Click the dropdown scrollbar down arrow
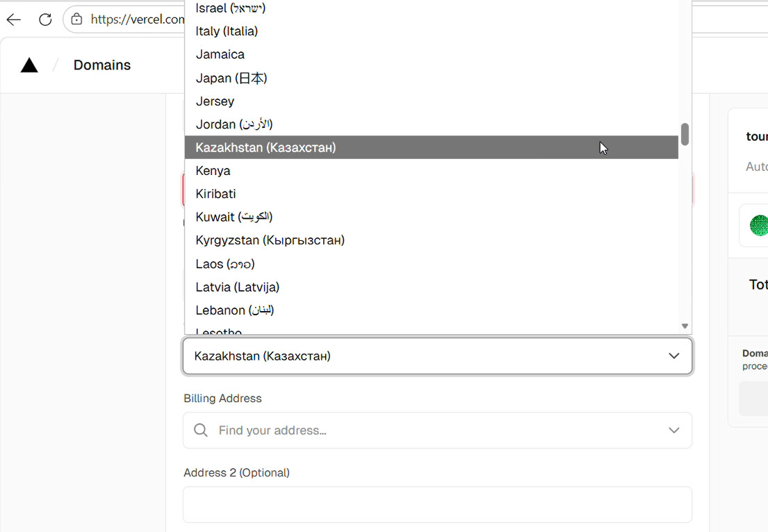Image resolution: width=768 pixels, height=532 pixels. [x=685, y=326]
